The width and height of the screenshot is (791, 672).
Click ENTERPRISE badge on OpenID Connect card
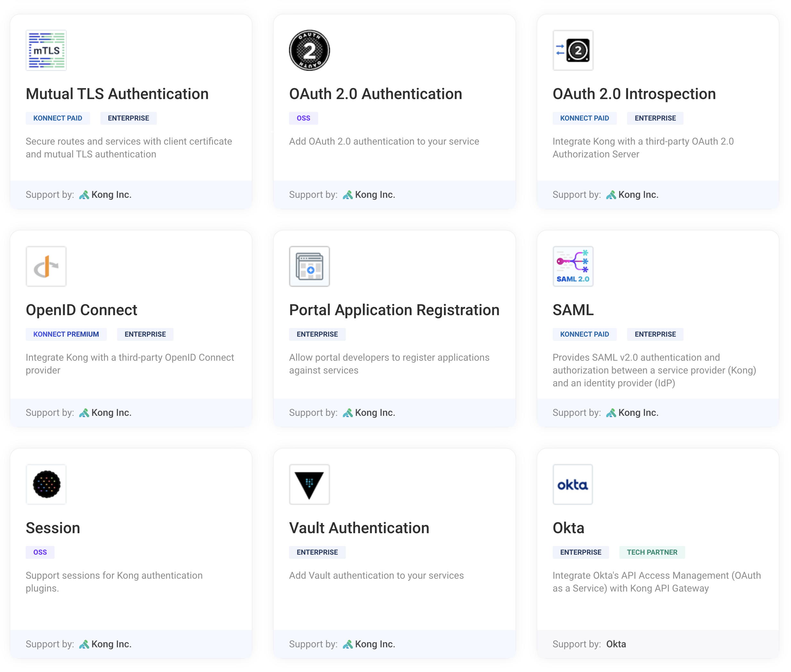coord(145,334)
